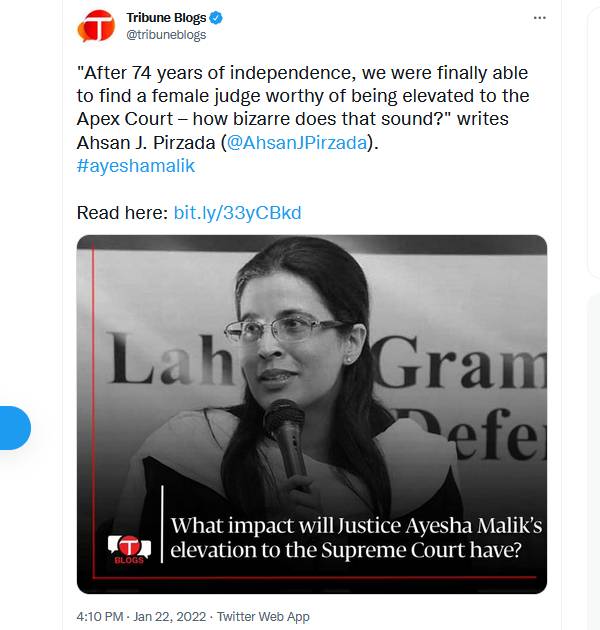This screenshot has height=630, width=600.
Task: Open the @tribuneblogs handle
Action: [x=165, y=36]
